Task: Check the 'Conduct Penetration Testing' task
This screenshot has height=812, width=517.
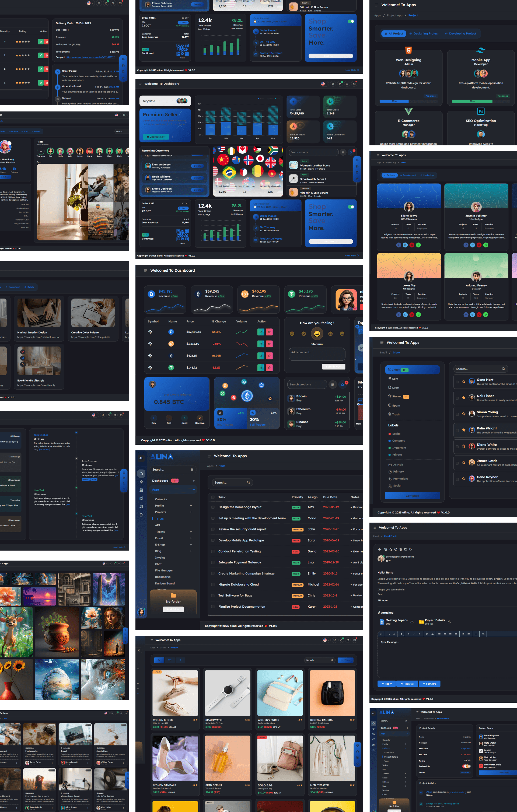Action: 213,551
